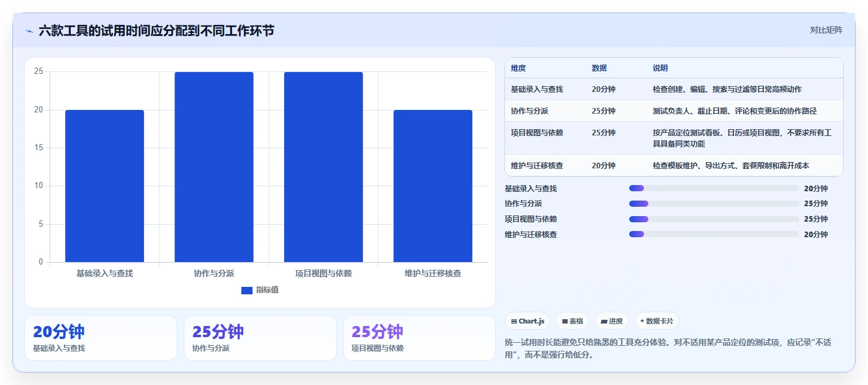Click the 项目视图与依赖 label in the progress list
Screen dimensions: 868x385
coord(531,219)
